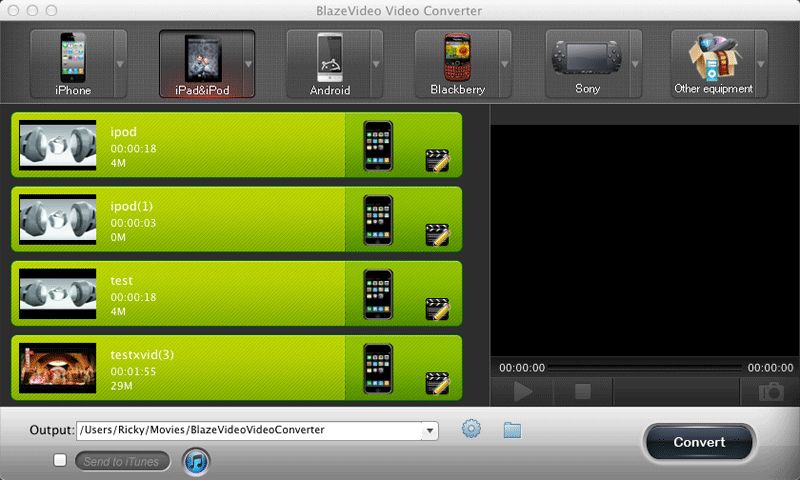Open the output settings gear icon
Viewport: 800px width, 480px height.
[471, 428]
